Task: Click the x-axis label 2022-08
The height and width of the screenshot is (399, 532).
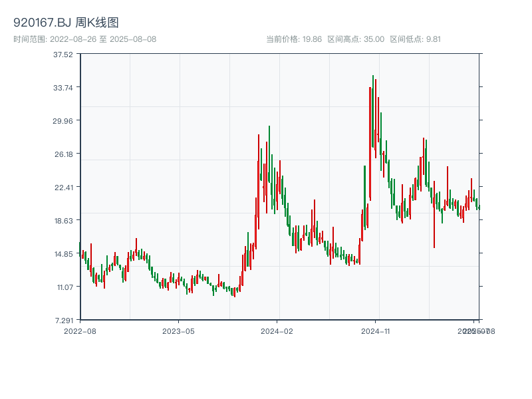Action: 80,331
